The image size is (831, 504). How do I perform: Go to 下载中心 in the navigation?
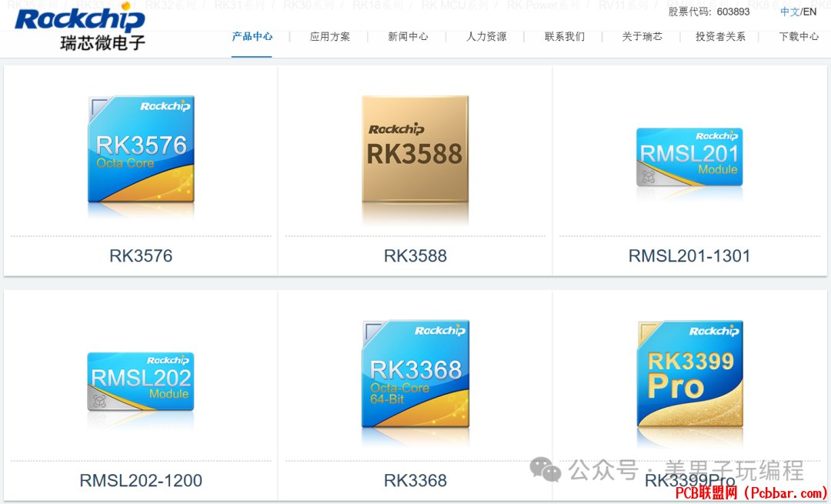coord(799,37)
